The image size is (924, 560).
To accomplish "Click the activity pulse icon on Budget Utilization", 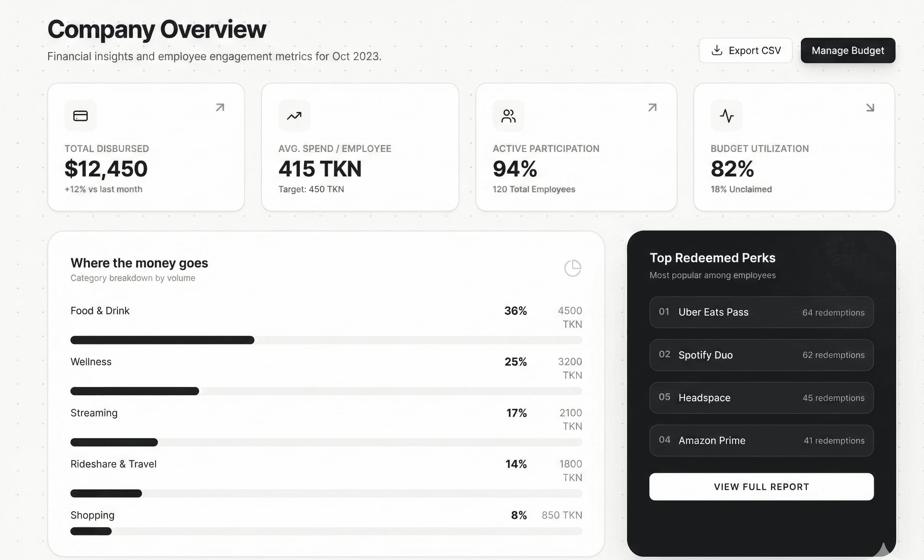I will click(726, 116).
